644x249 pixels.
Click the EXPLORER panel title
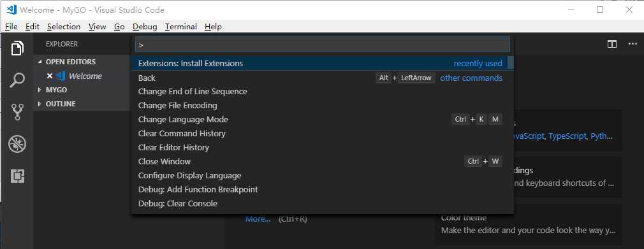click(x=62, y=44)
